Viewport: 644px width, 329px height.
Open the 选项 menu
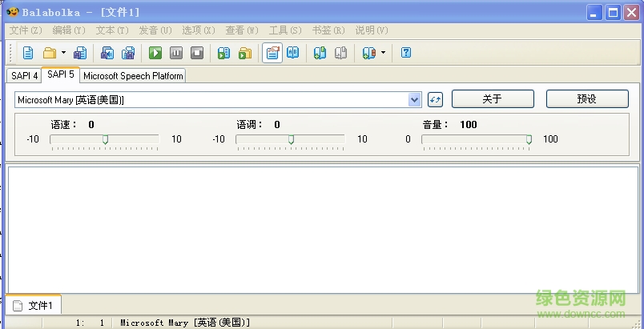199,30
